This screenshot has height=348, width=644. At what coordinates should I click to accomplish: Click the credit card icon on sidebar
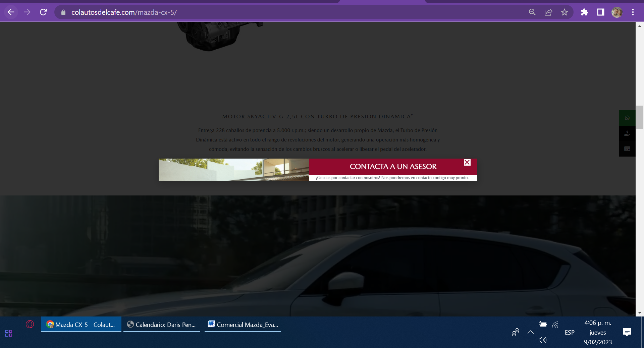[627, 149]
